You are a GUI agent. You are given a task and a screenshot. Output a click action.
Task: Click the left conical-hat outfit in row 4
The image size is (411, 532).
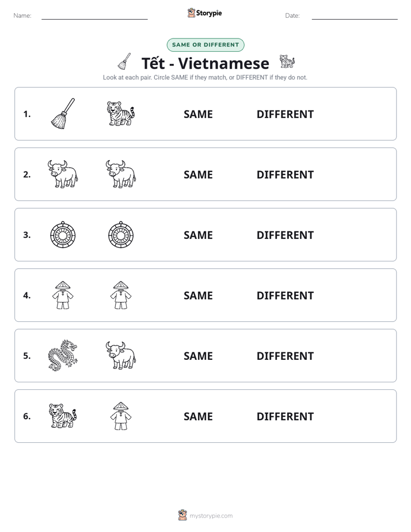click(x=63, y=295)
